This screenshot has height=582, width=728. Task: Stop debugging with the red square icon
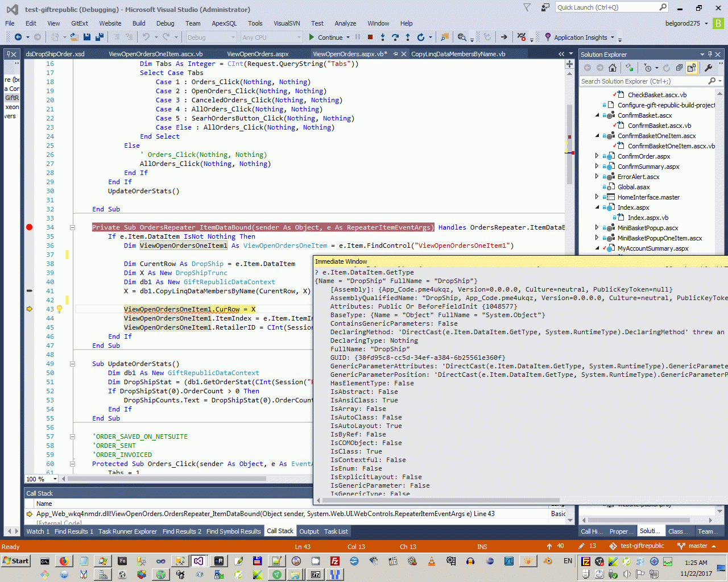(x=370, y=38)
